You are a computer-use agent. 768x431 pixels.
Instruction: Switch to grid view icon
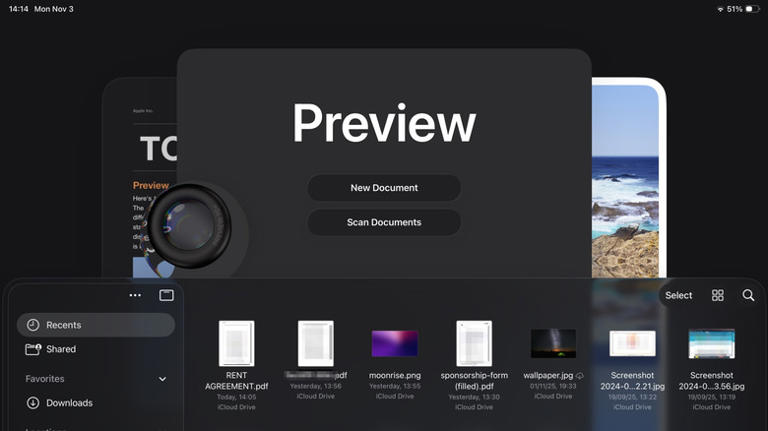tap(718, 295)
